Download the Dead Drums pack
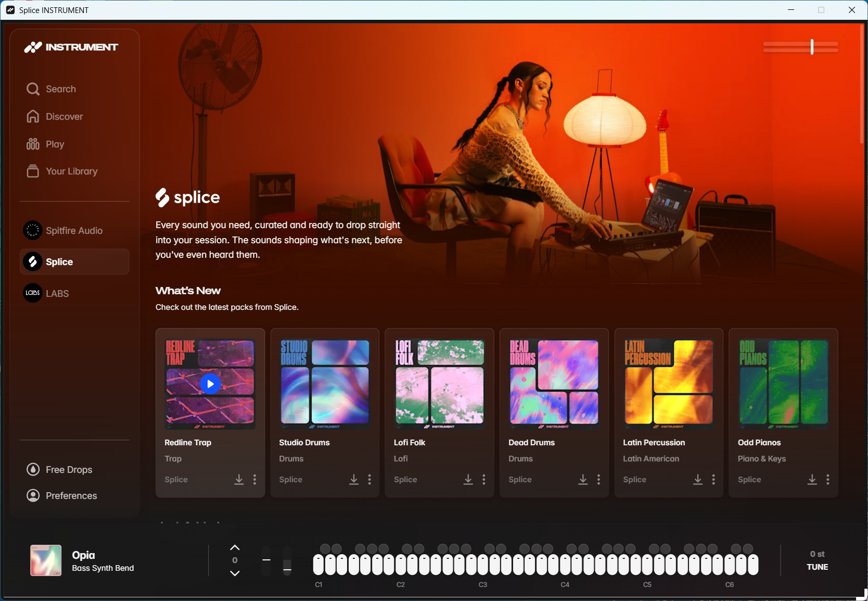The width and height of the screenshot is (868, 601). (583, 480)
